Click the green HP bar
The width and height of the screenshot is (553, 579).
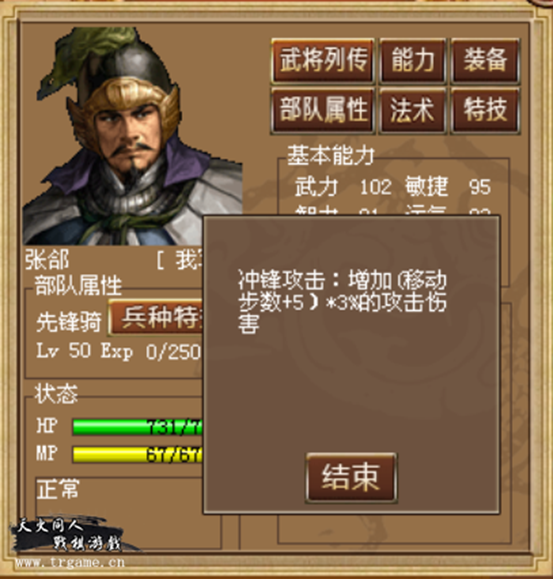(x=137, y=427)
